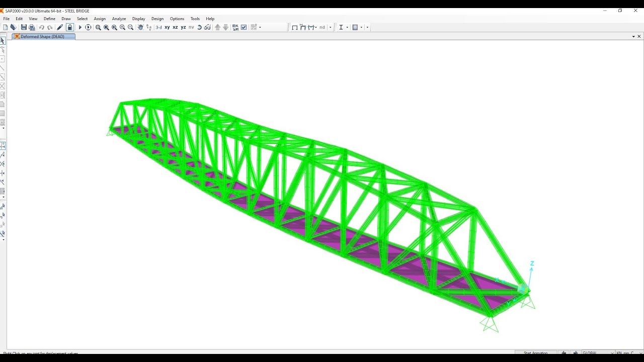Click the Zoom Out minus magnifier

(130, 27)
